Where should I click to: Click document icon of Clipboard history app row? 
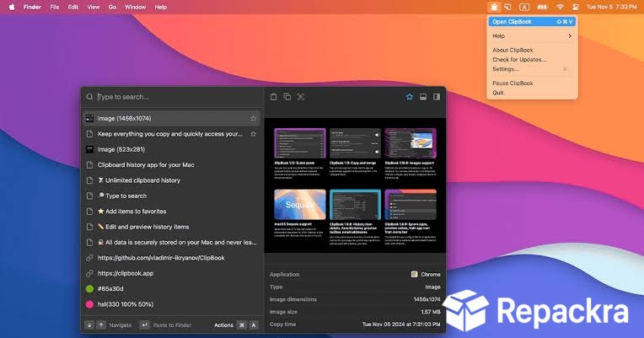click(89, 164)
